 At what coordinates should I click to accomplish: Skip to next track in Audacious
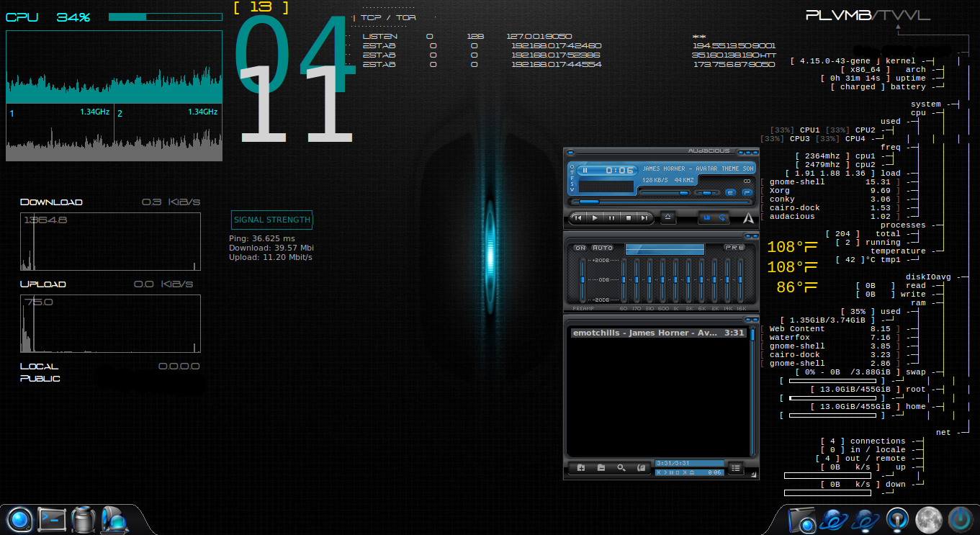[x=645, y=217]
